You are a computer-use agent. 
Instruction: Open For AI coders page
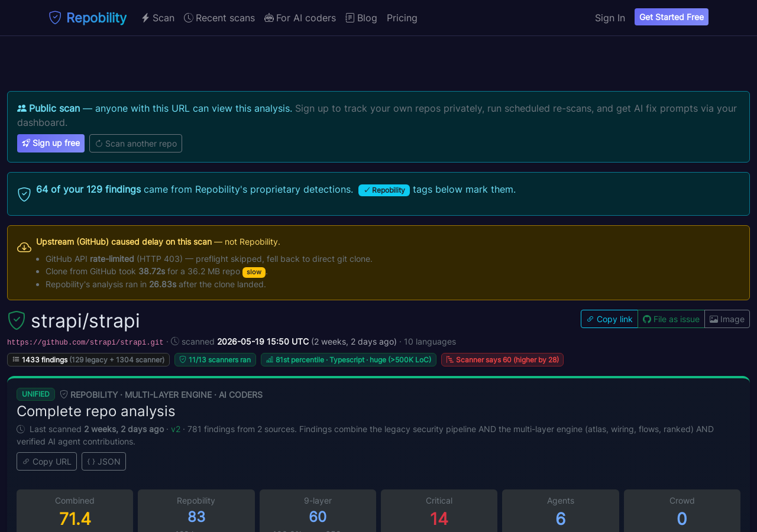300,18
